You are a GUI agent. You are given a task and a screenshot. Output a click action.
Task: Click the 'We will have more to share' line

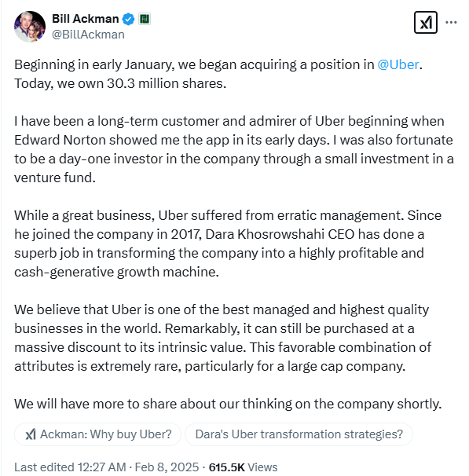[228, 404]
